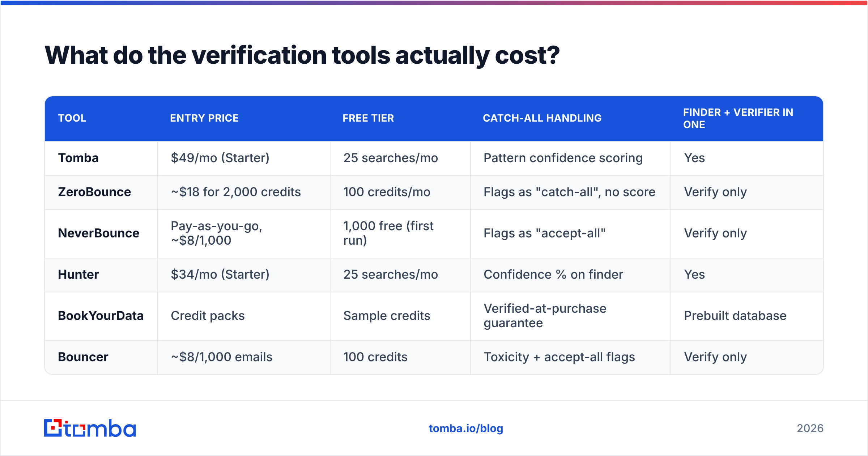Click the '2026' year in the footer
The image size is (868, 456).
tap(810, 428)
